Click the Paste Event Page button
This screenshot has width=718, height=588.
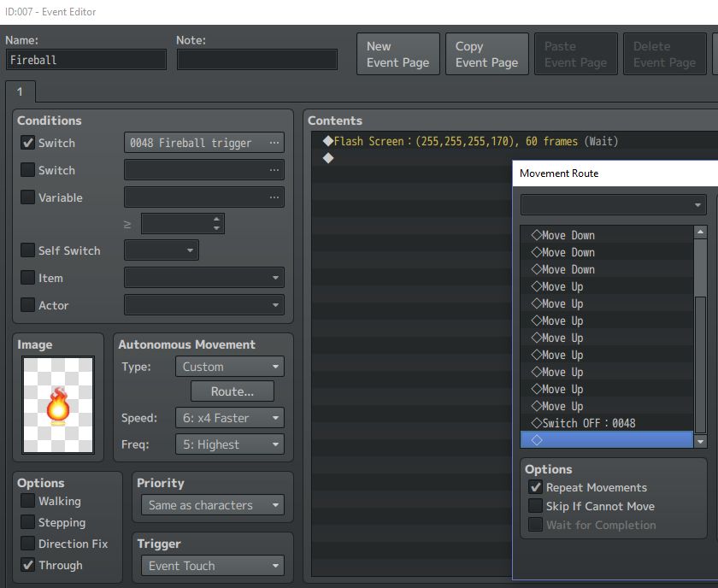pos(575,54)
